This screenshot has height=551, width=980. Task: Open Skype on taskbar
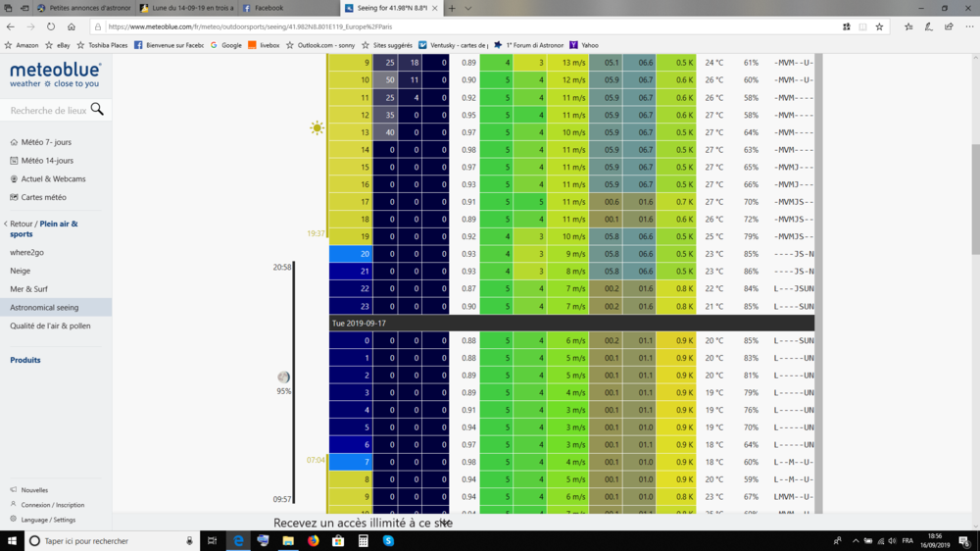388,541
